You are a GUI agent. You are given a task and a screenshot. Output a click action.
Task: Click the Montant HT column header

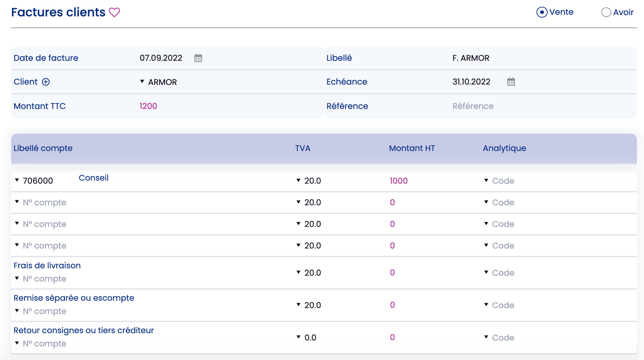[412, 148]
